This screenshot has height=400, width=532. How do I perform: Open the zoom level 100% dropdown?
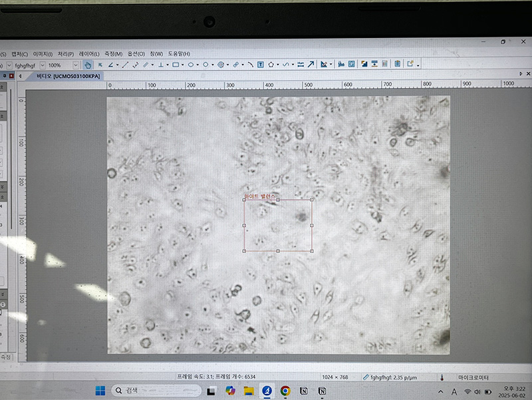[75, 65]
